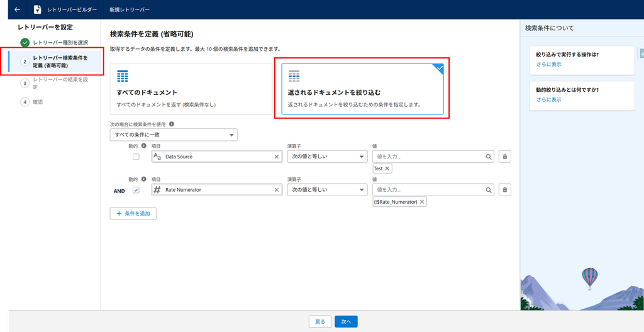Click the back arrow in the header
Viewport: 644px width, 332px height.
coord(17,9)
